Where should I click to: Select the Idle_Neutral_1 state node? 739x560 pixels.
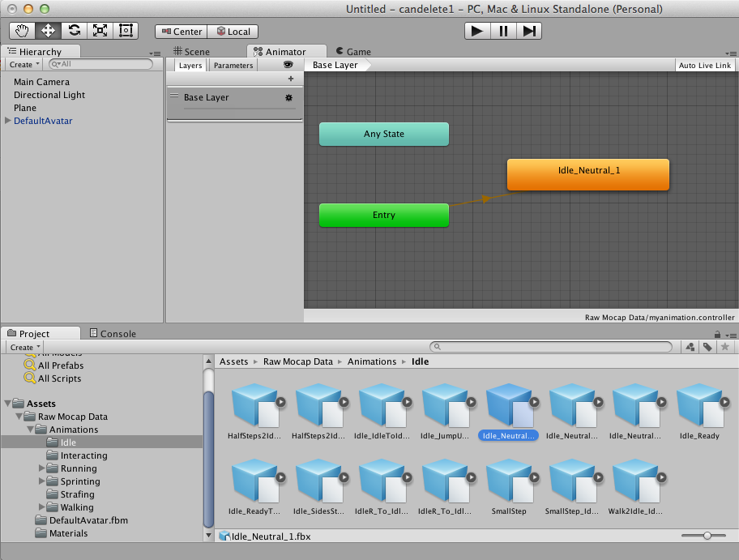(588, 174)
